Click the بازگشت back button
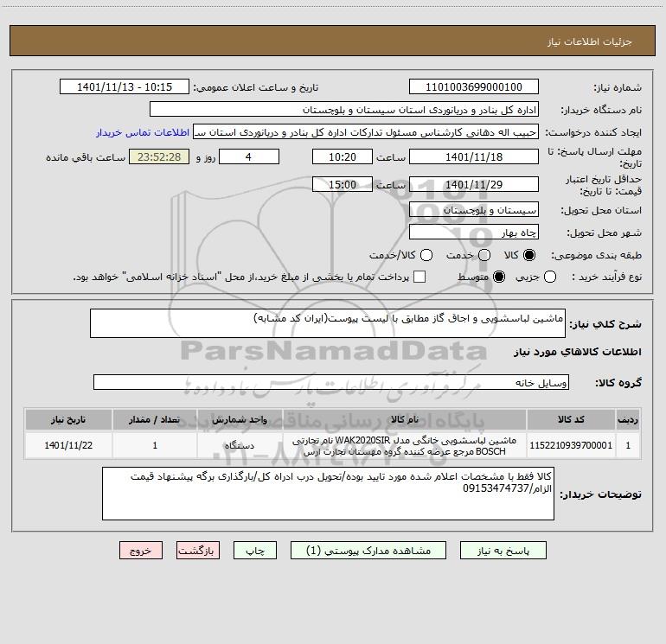Image resolution: width=666 pixels, height=644 pixels. [198, 551]
